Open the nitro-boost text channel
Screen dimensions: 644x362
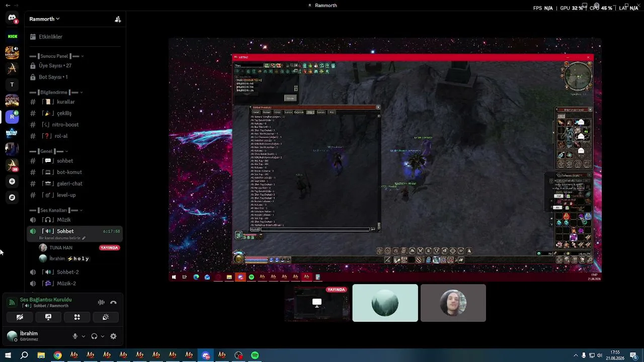(x=74, y=125)
